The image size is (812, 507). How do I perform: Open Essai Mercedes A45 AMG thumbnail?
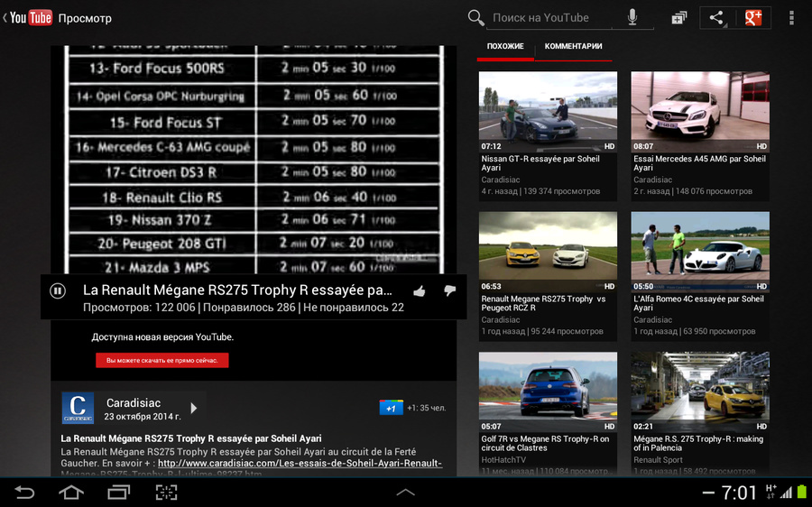(x=700, y=111)
